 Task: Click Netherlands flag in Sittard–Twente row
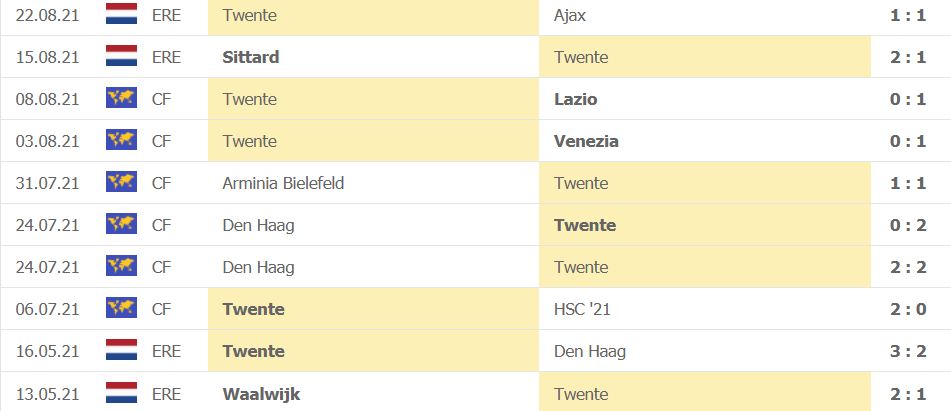click(x=121, y=57)
